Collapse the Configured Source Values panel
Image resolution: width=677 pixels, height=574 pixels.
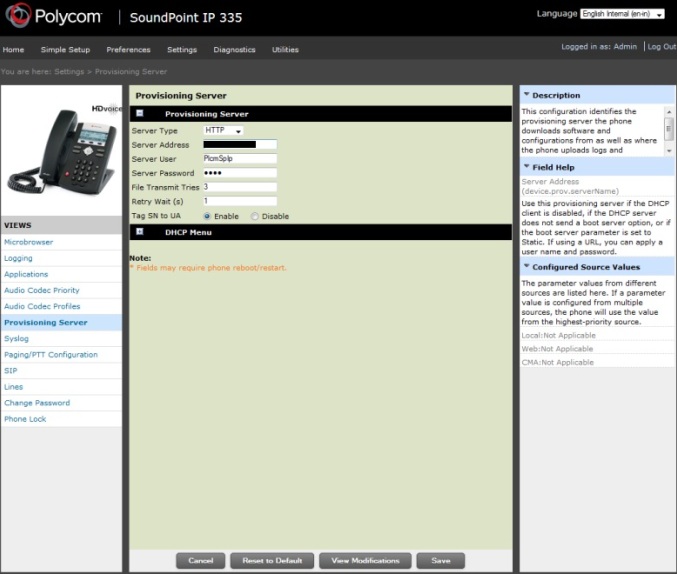pyautogui.click(x=526, y=266)
